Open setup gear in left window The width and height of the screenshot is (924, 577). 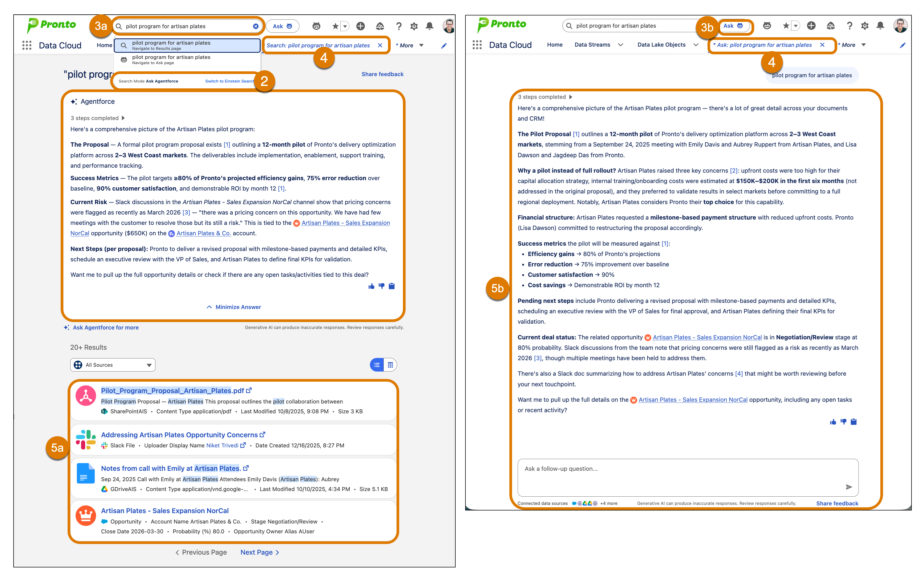pos(414,26)
